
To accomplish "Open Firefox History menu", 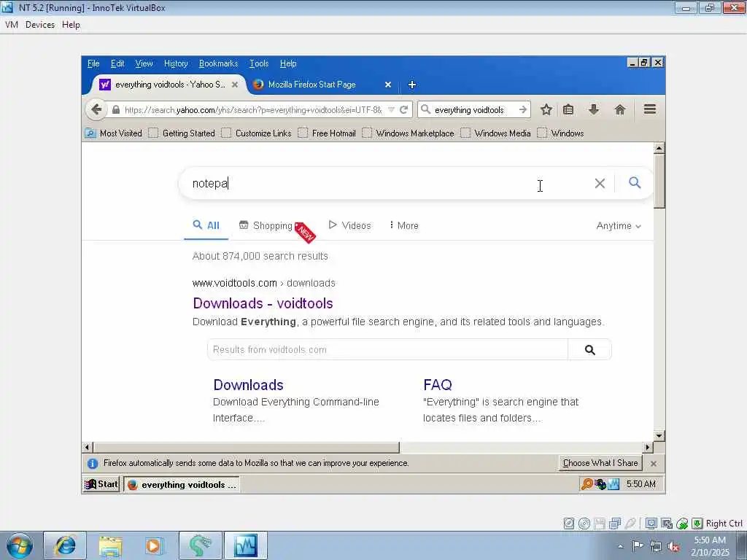I will coord(176,63).
